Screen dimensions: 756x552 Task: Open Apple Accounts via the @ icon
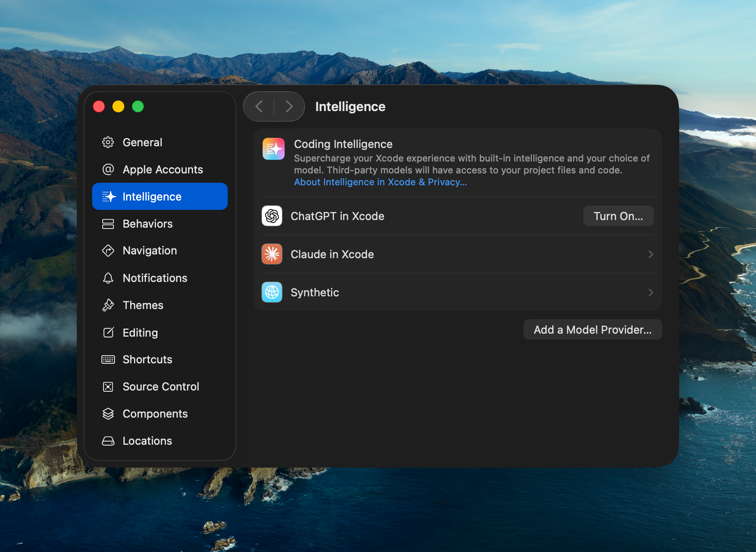click(109, 169)
